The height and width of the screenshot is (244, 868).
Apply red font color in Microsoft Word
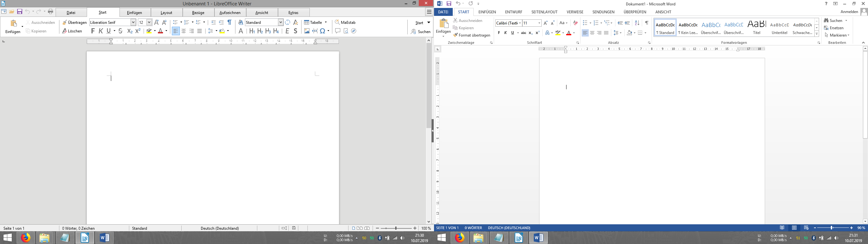[569, 33]
